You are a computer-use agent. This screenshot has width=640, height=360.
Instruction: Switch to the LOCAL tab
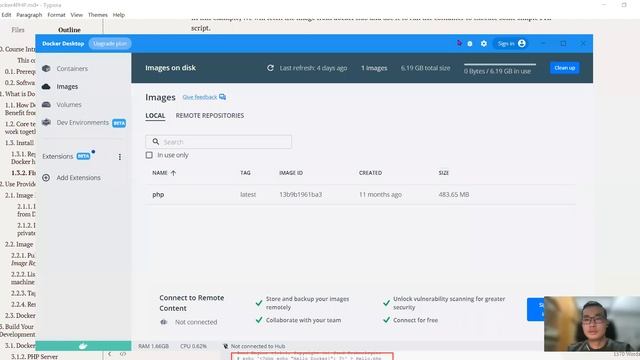coord(156,116)
